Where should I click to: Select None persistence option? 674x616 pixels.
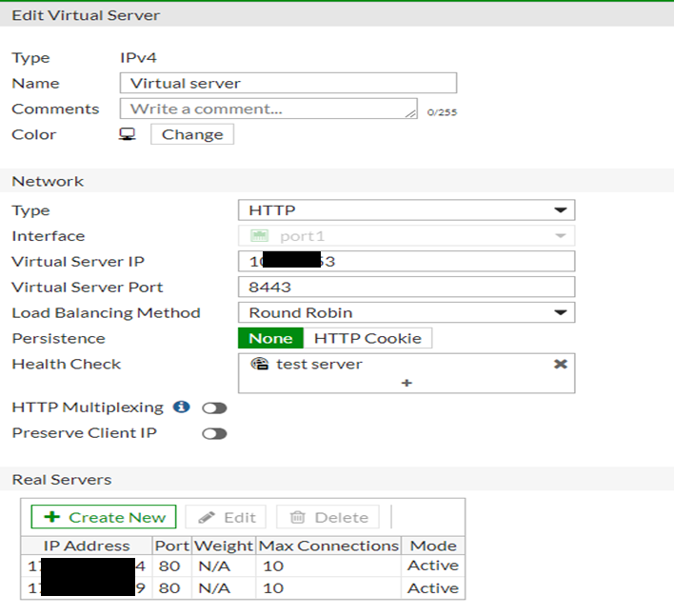pyautogui.click(x=270, y=338)
